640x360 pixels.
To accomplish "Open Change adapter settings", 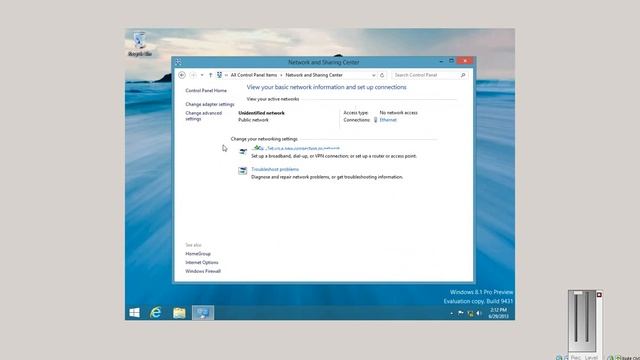I will 210,104.
